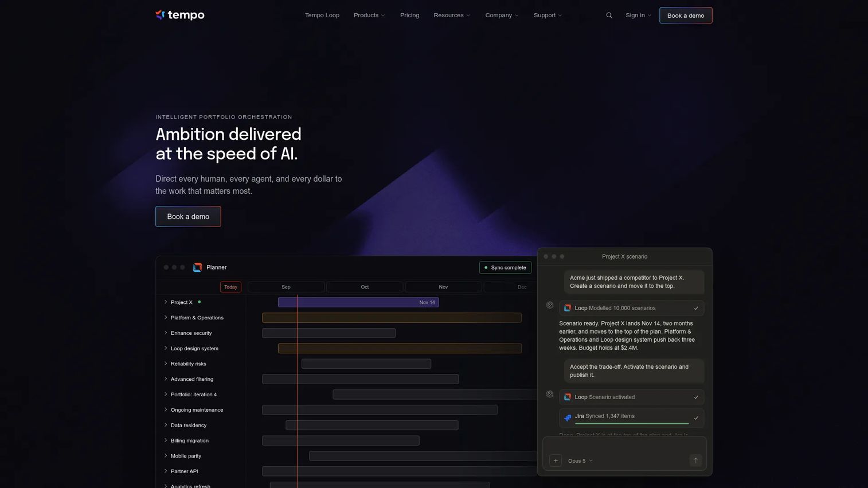Click the plus attach icon in chat input
868x488 pixels.
click(x=556, y=460)
